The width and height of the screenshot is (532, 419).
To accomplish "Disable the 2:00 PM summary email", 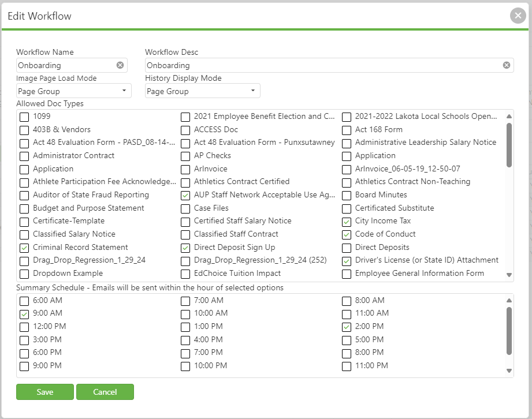I will 347,327.
